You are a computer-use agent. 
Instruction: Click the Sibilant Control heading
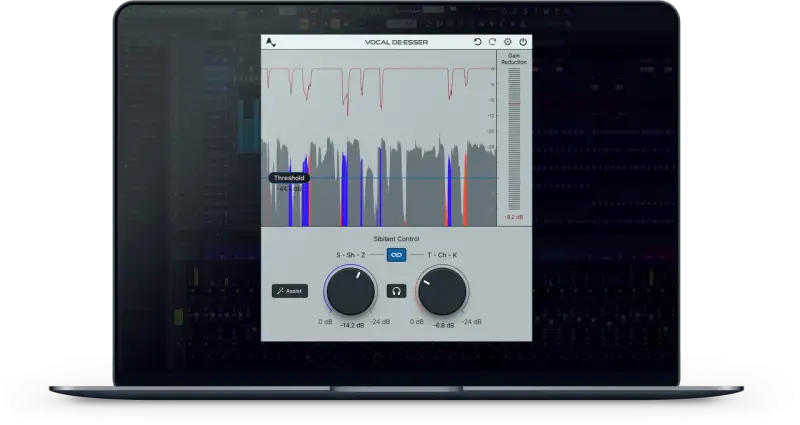pyautogui.click(x=396, y=239)
